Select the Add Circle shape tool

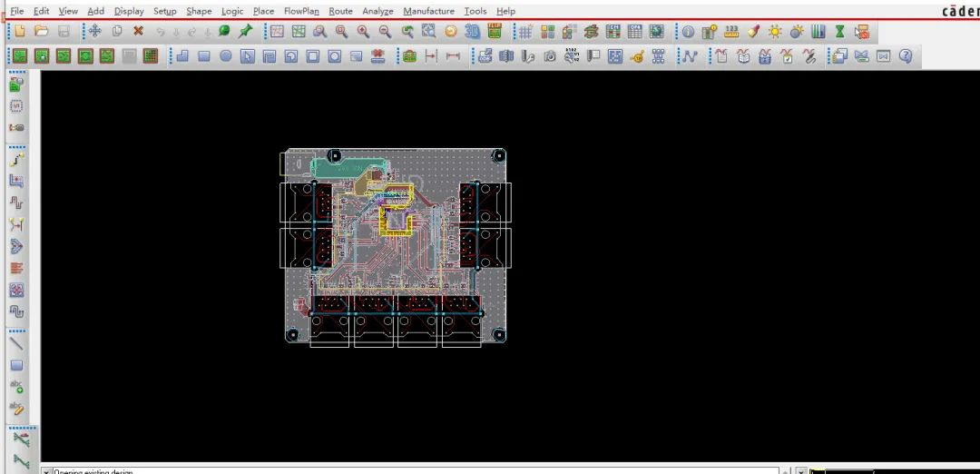[226, 56]
